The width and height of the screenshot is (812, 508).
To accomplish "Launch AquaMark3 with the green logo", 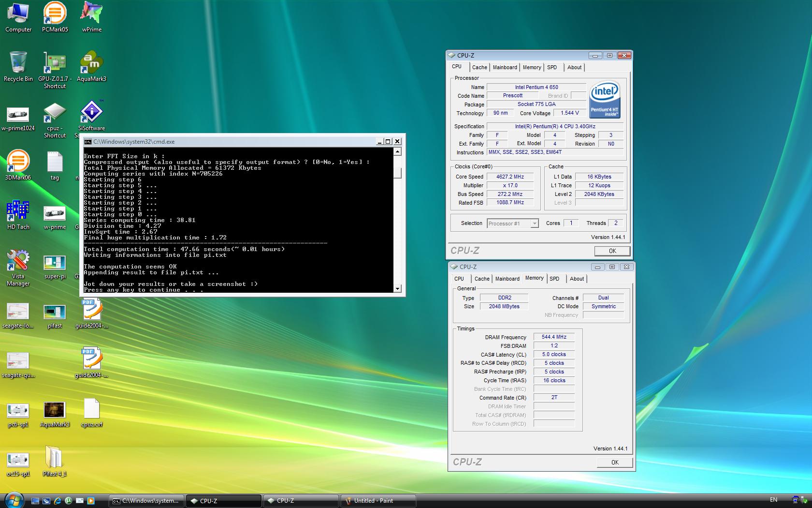I will pyautogui.click(x=91, y=67).
